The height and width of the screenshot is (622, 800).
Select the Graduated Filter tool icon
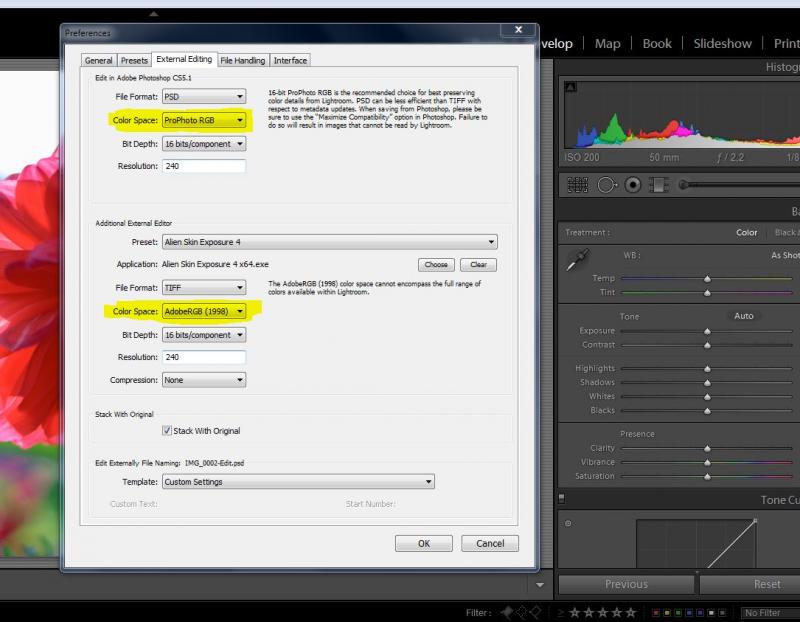[x=659, y=185]
